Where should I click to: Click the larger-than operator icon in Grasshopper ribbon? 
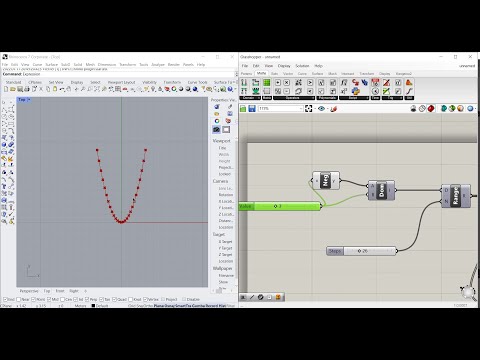pos(310,82)
